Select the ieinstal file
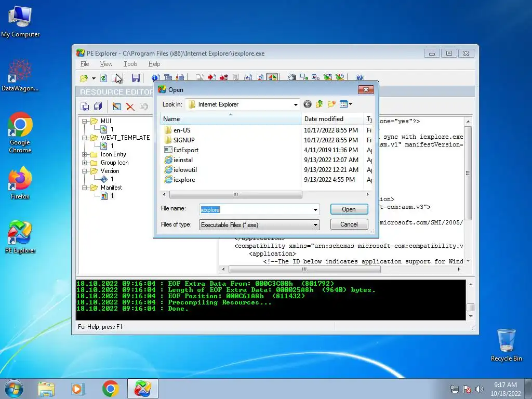This screenshot has height=399, width=532. click(x=183, y=160)
